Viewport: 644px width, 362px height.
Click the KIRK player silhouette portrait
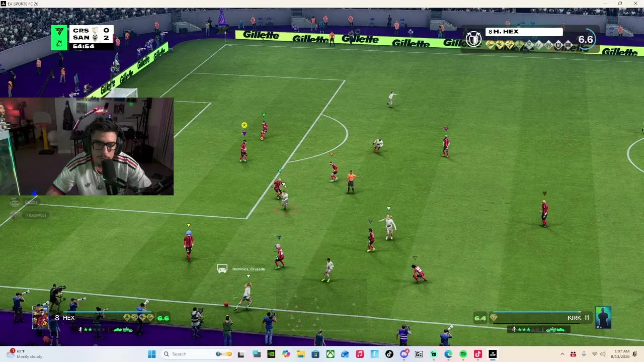coord(603,317)
